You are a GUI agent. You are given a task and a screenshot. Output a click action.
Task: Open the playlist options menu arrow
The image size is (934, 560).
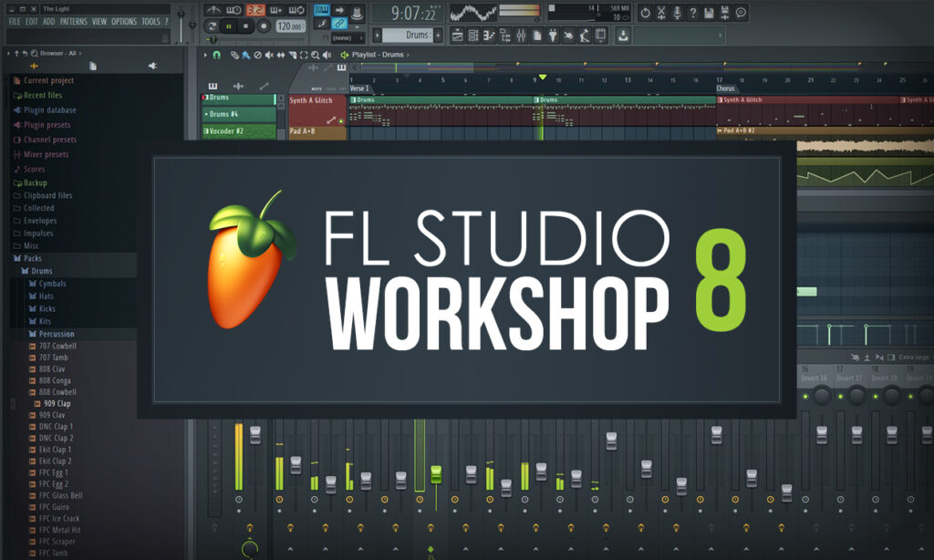(205, 55)
